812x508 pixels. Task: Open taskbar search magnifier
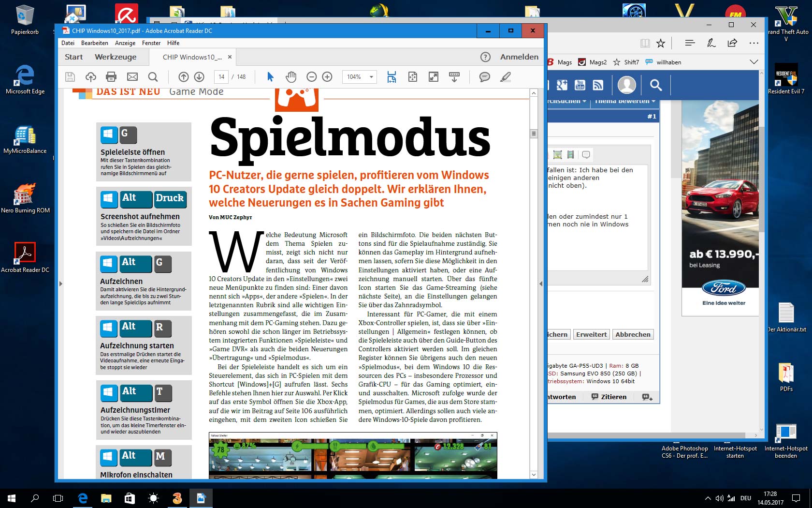click(35, 498)
